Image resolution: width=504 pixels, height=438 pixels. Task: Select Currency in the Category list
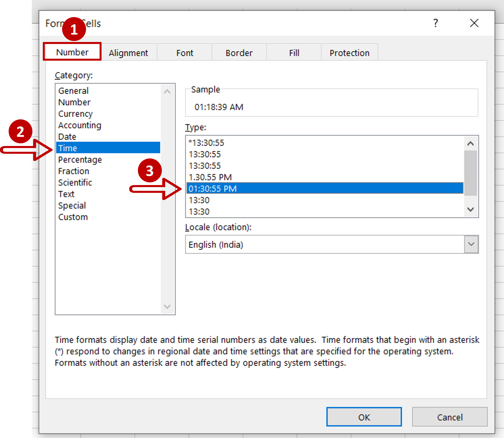76,114
